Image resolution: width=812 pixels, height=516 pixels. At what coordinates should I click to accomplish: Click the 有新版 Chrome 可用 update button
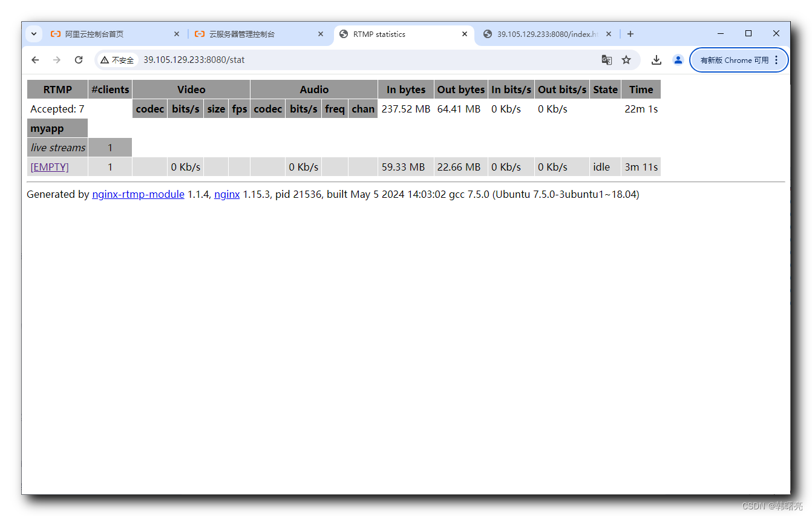coord(739,60)
